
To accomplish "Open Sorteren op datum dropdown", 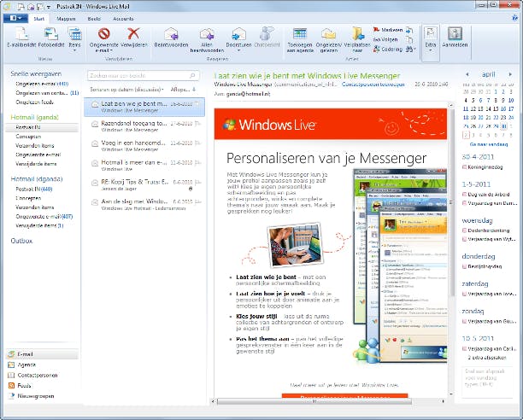I will click(x=126, y=90).
